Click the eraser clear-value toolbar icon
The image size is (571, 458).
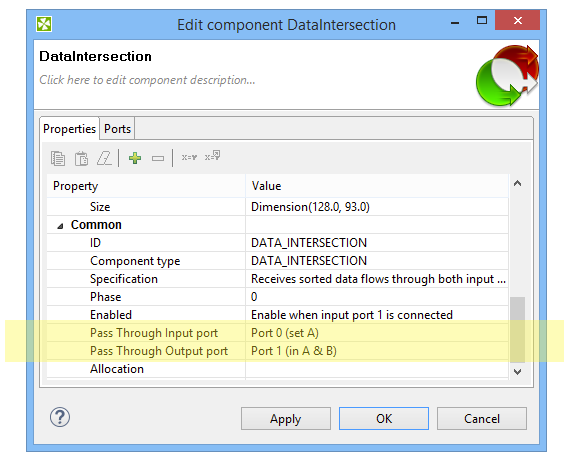[104, 158]
